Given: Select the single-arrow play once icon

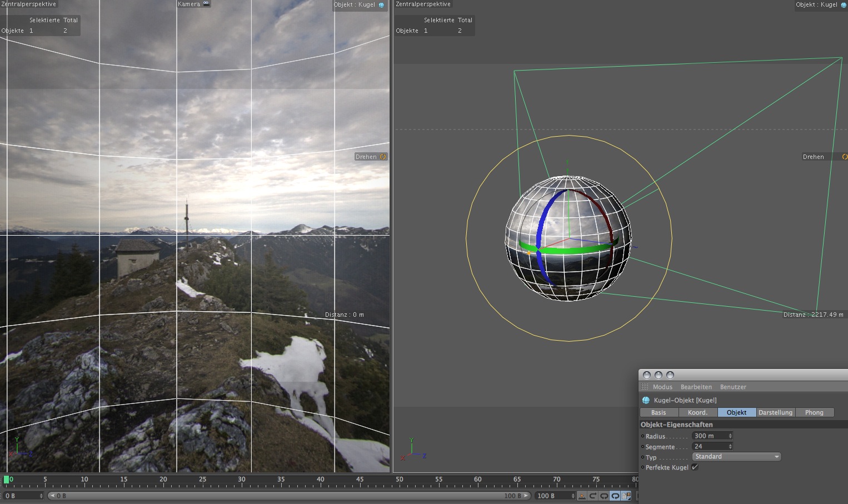Looking at the screenshot, I should (x=593, y=496).
